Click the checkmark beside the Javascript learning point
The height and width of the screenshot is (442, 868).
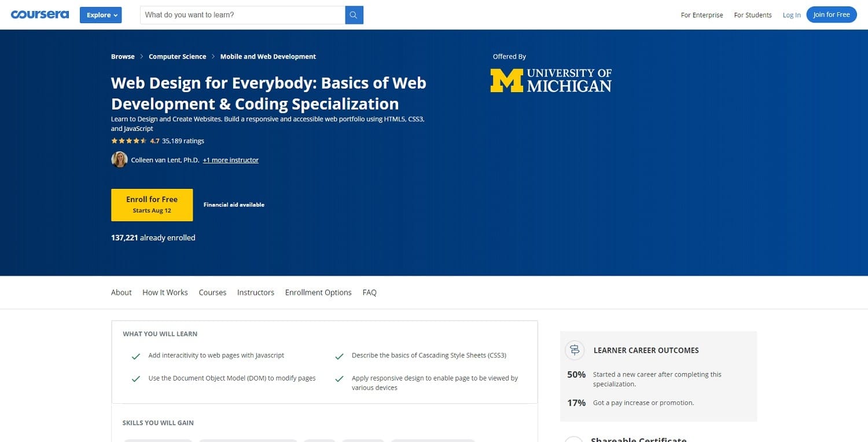tap(135, 355)
